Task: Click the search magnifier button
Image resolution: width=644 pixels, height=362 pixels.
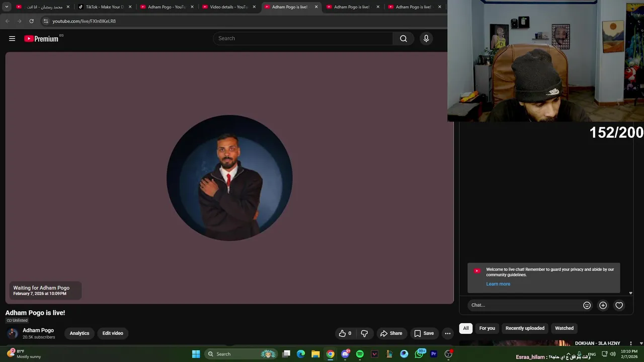Action: 404,39
